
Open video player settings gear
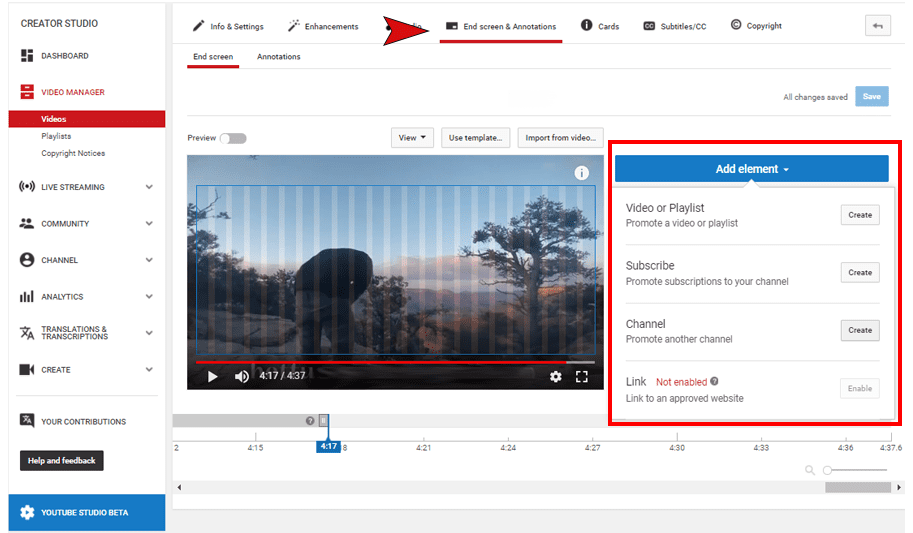click(555, 377)
